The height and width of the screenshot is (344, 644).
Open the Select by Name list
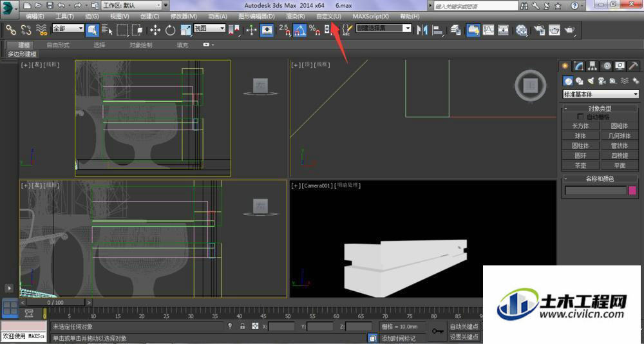[x=107, y=30]
